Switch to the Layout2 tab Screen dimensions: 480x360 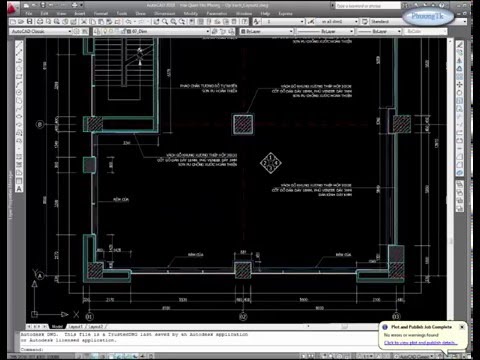pos(96,327)
